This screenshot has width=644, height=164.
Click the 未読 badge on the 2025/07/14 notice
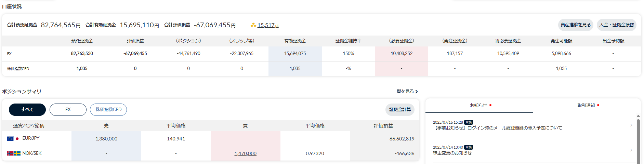tap(469, 147)
